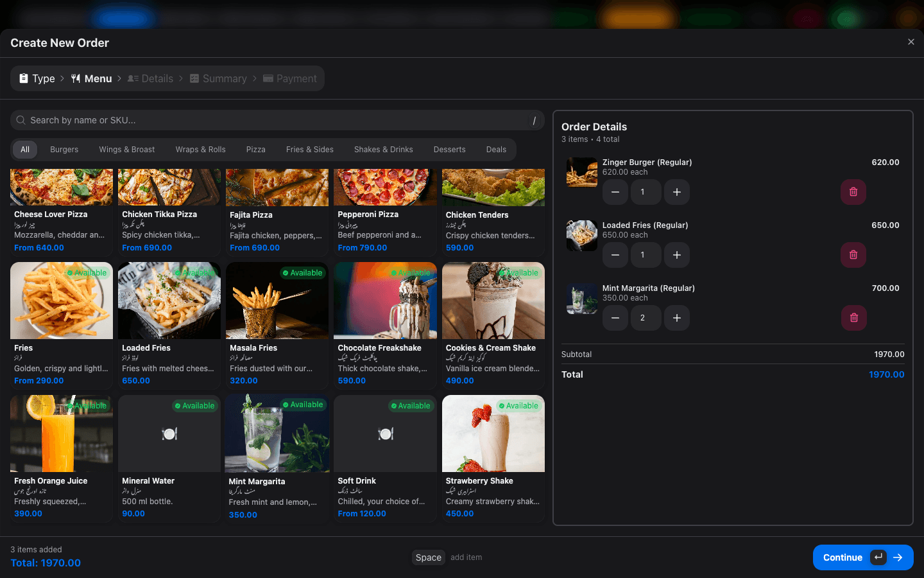
Task: Click the arrow icon on Continue button
Action: [898, 557]
